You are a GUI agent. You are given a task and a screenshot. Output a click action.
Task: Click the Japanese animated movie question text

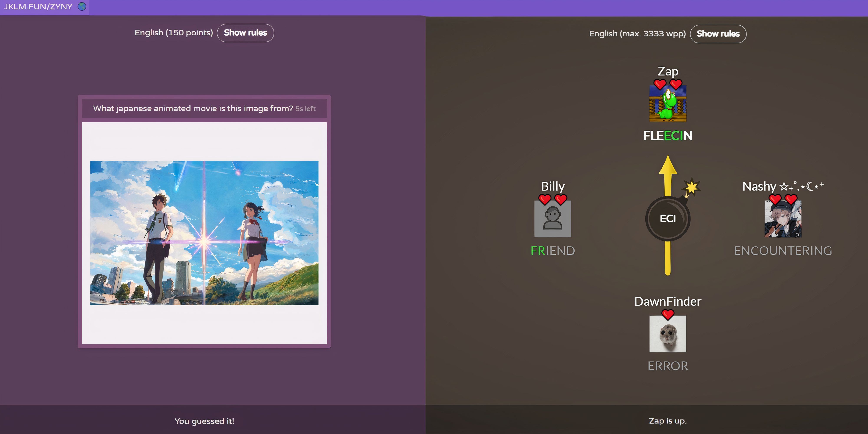tap(193, 108)
